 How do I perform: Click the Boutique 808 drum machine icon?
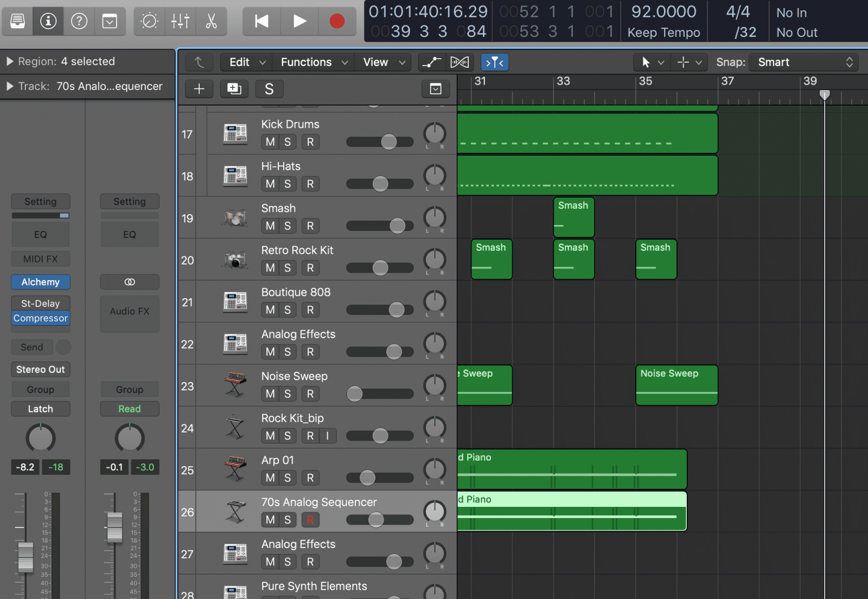(x=235, y=302)
